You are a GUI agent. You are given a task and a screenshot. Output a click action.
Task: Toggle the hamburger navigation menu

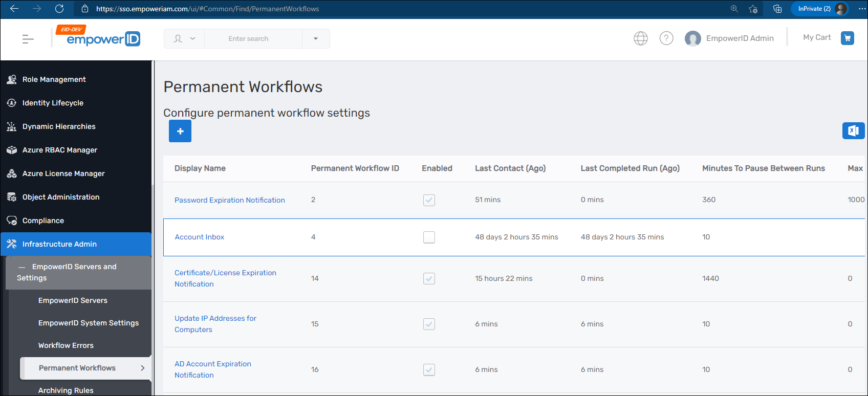(28, 39)
